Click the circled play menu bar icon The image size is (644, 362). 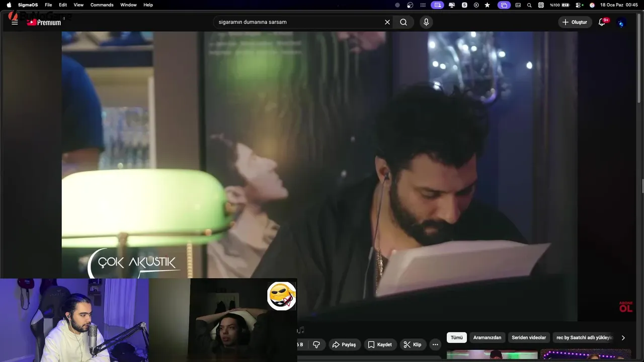[476, 5]
